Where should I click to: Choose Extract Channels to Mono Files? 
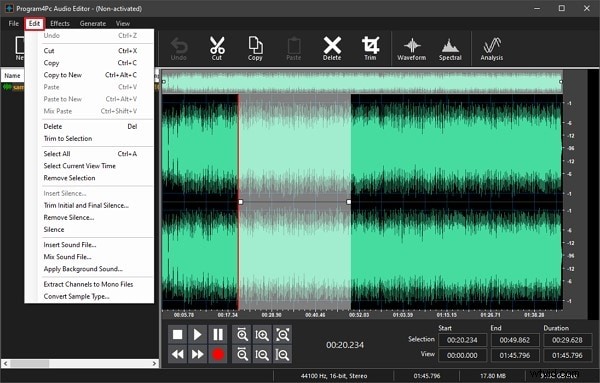[89, 284]
